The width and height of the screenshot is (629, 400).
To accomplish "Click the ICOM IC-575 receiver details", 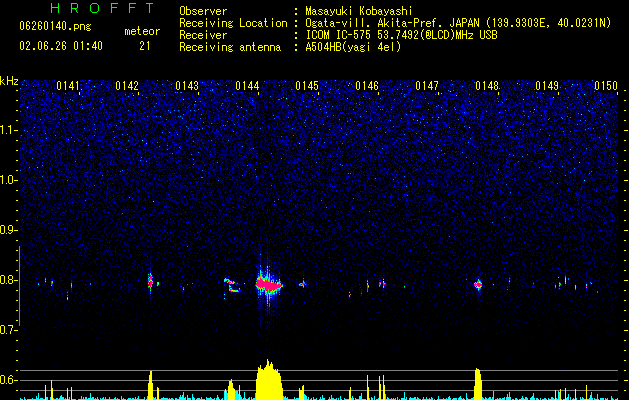I will 401,35.
